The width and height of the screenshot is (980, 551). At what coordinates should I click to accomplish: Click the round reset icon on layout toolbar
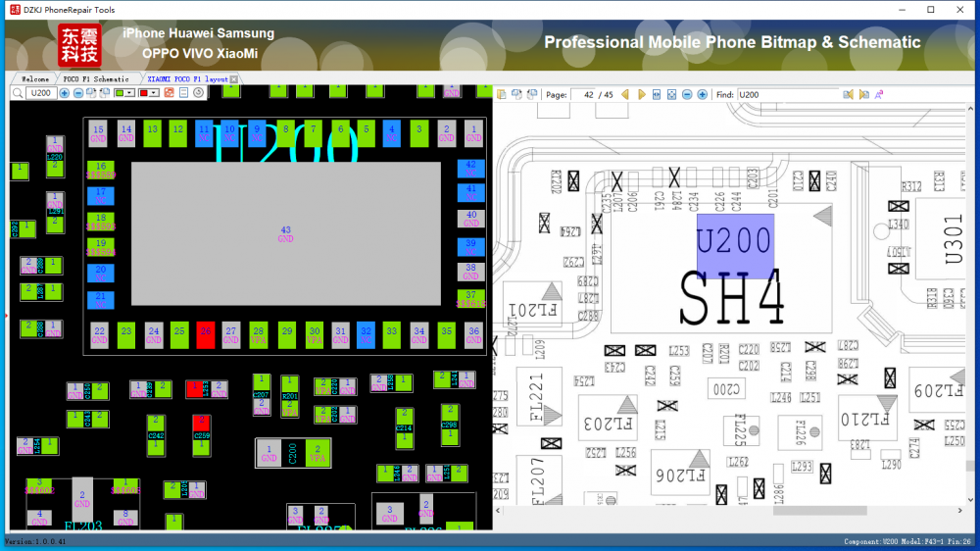(x=198, y=93)
